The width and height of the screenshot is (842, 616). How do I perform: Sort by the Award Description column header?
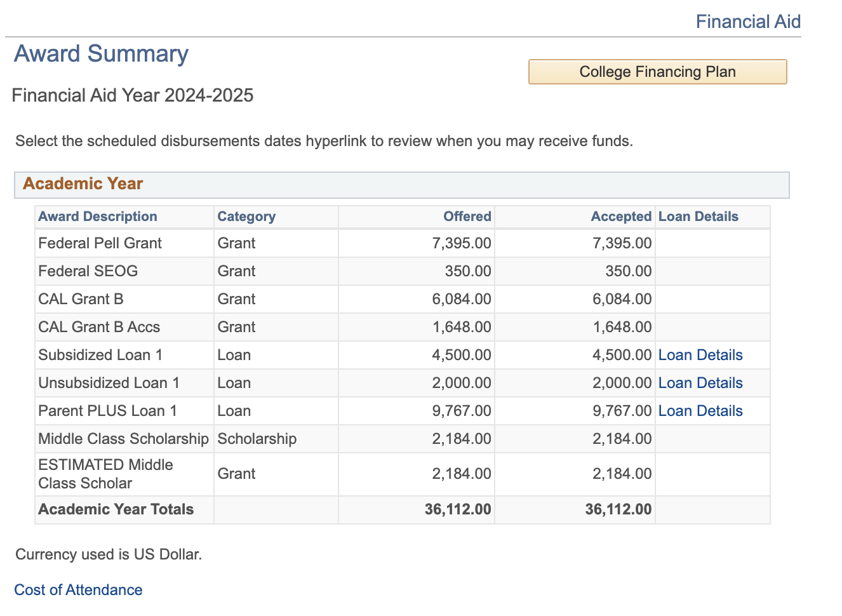[x=97, y=217]
